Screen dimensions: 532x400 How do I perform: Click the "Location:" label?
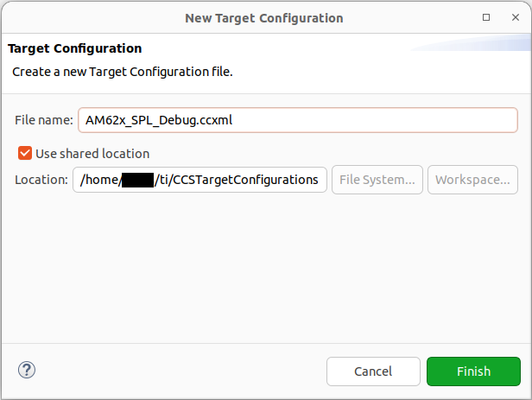41,180
